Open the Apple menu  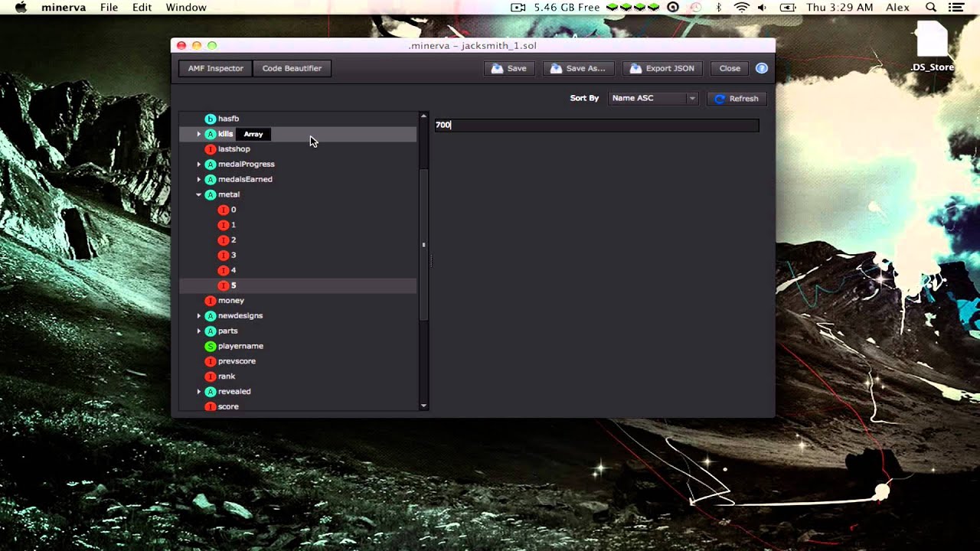tap(21, 7)
